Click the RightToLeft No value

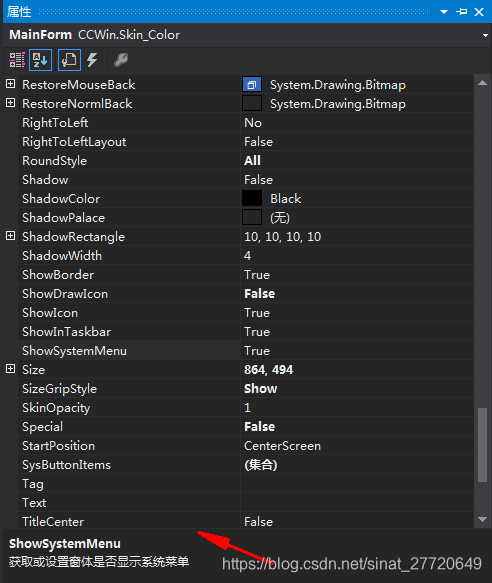(x=253, y=123)
